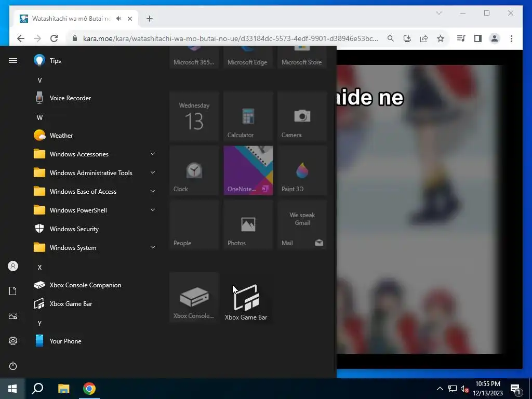Open the Documents shortcut in Start sidebar
Screen dimensions: 532x399
(x=13, y=291)
